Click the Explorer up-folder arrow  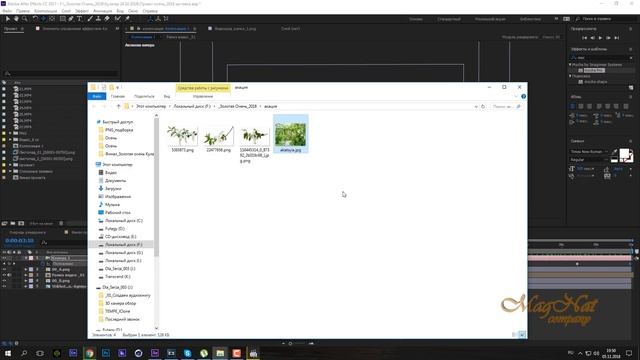coord(118,107)
